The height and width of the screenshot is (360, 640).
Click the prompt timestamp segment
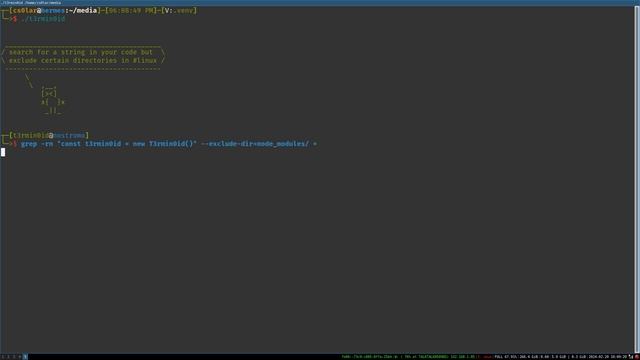click(131, 11)
